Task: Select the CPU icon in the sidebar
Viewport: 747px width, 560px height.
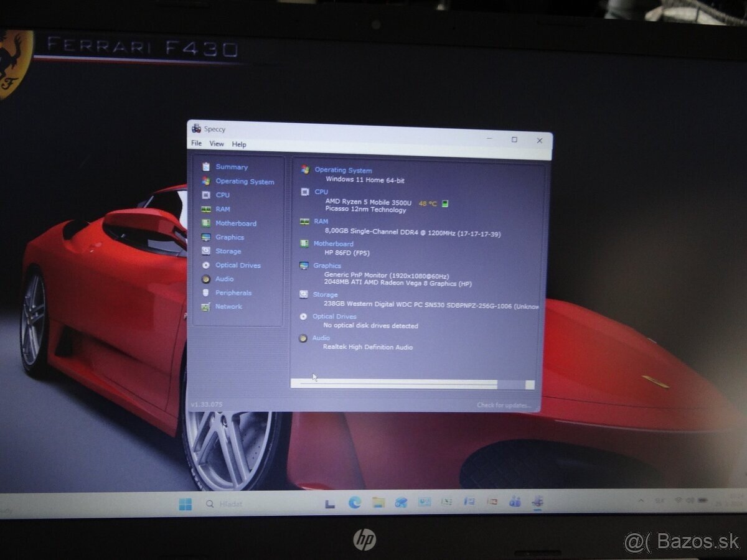Action: pyautogui.click(x=205, y=195)
